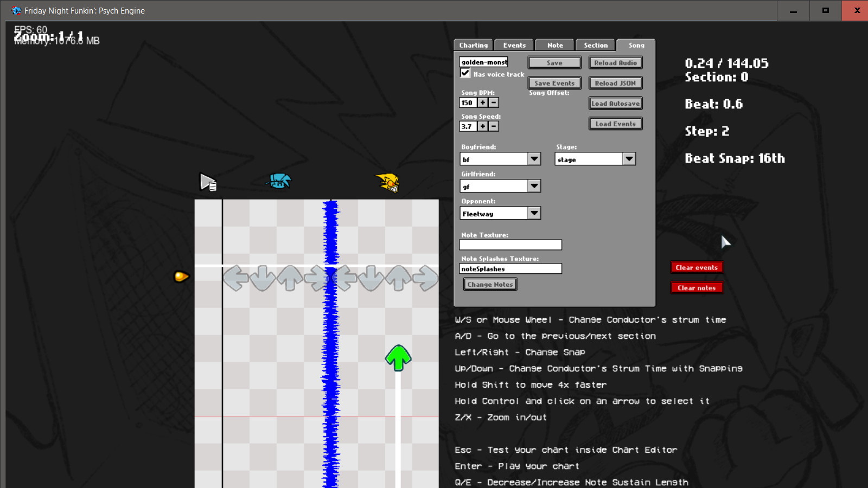Screen dimensions: 868x488
Task: Click the first gray left strum arrow
Action: coord(236,278)
